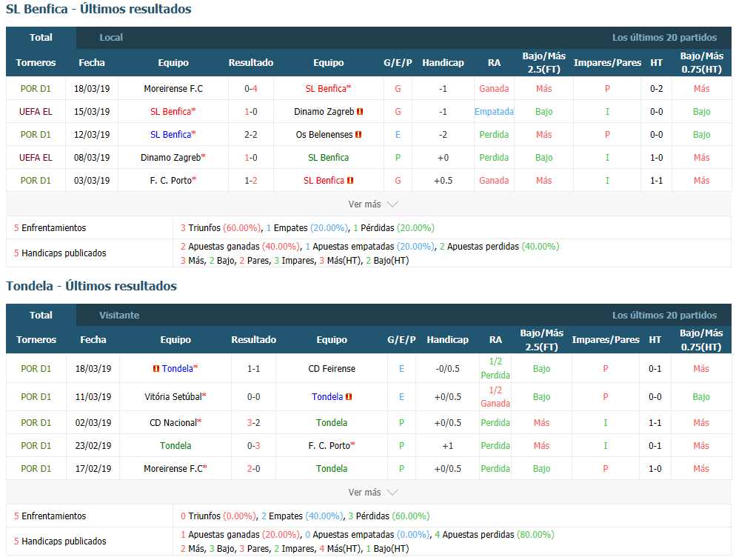Viewport: 736px width, 560px height.
Task: Click date 08/03/19 in Benfica table
Action: pyautogui.click(x=92, y=157)
